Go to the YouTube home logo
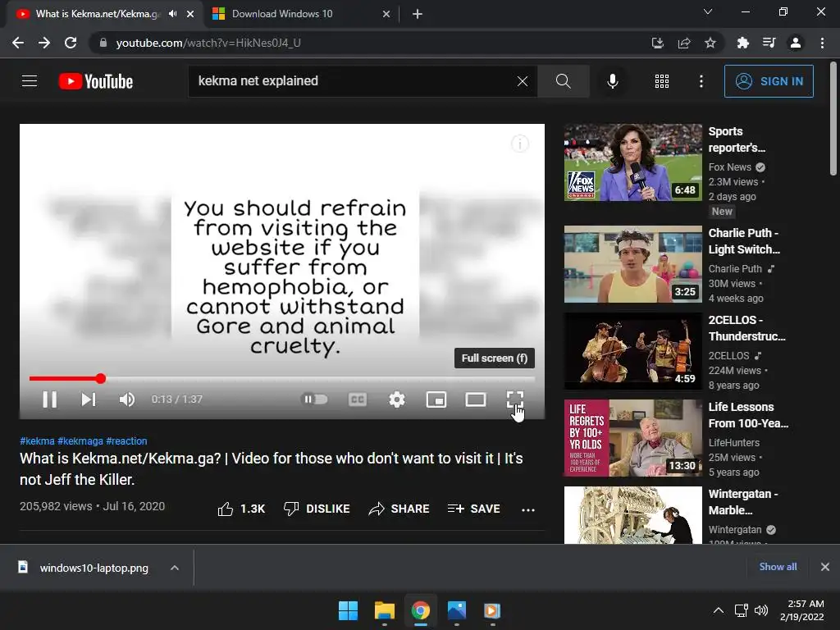Image resolution: width=840 pixels, height=630 pixels. tap(96, 81)
